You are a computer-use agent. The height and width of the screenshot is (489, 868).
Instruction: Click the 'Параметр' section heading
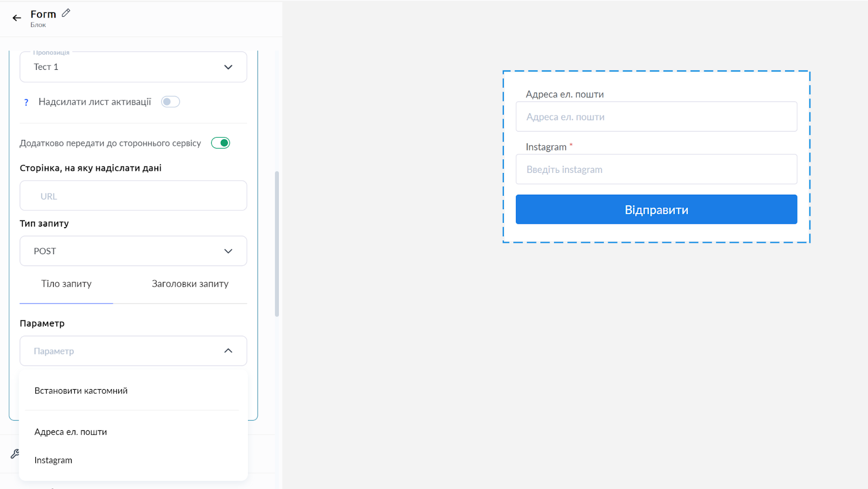click(x=42, y=323)
